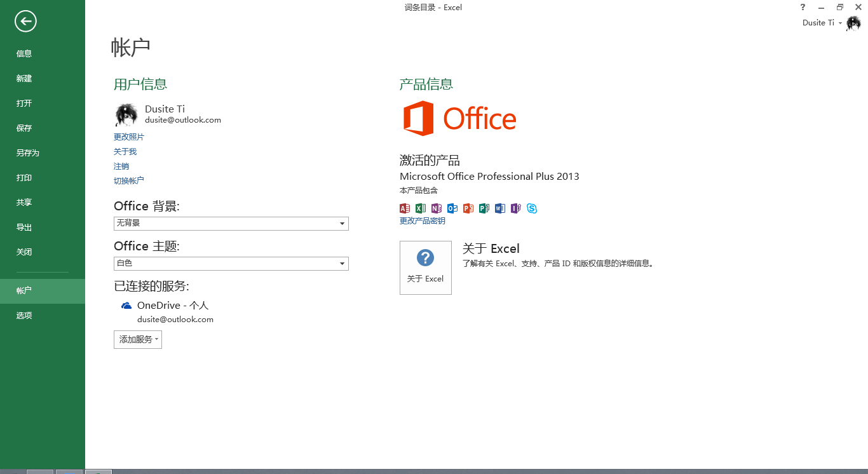This screenshot has height=474, width=868.
Task: Click the 注销 link
Action: pyautogui.click(x=121, y=166)
